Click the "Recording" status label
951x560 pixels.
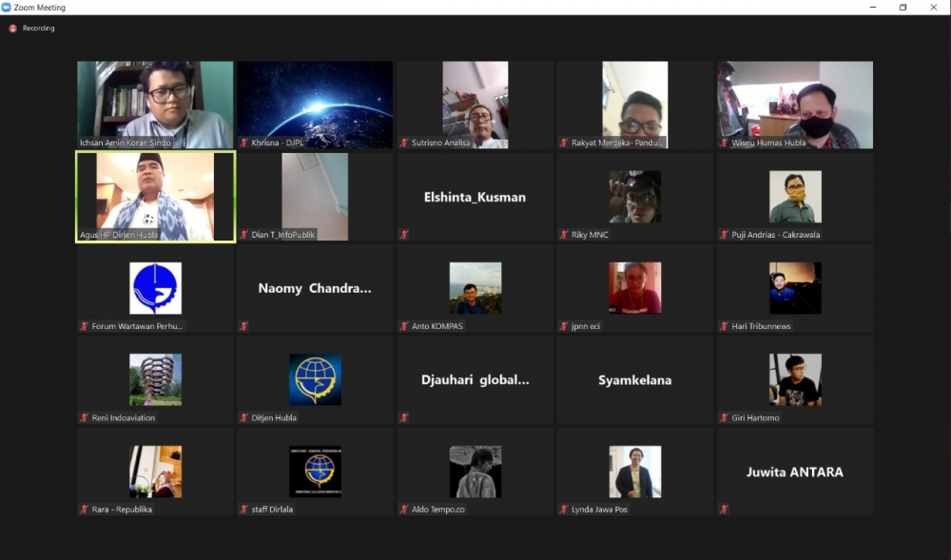pyautogui.click(x=38, y=29)
